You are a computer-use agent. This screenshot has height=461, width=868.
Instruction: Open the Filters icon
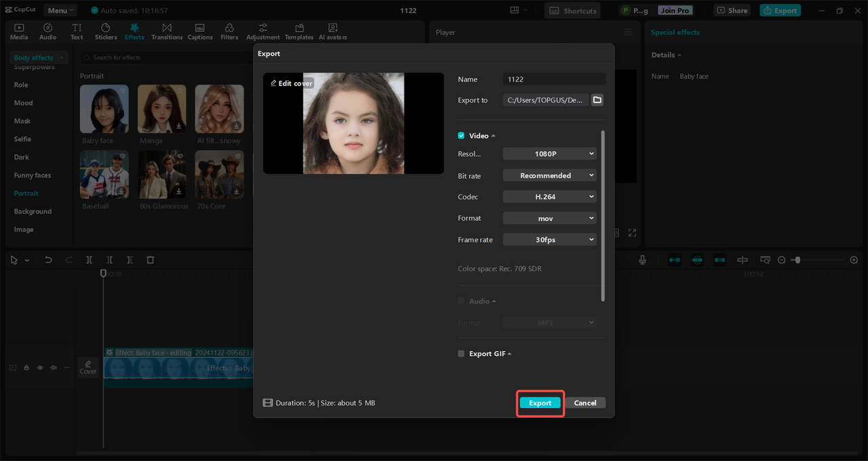229,31
